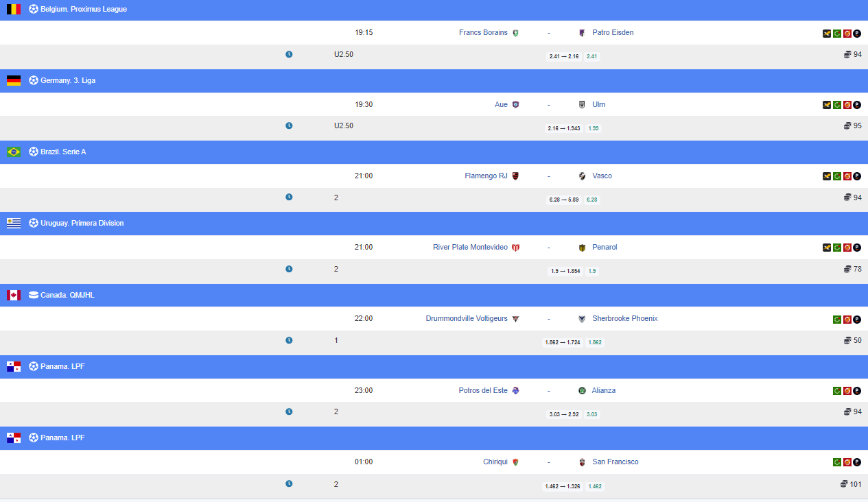Open the Francs Borains team link
Image resolution: width=868 pixels, height=502 pixels.
click(484, 33)
